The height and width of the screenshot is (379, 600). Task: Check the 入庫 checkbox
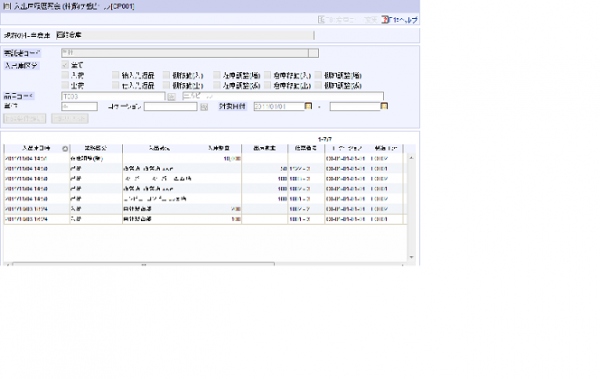coord(65,75)
